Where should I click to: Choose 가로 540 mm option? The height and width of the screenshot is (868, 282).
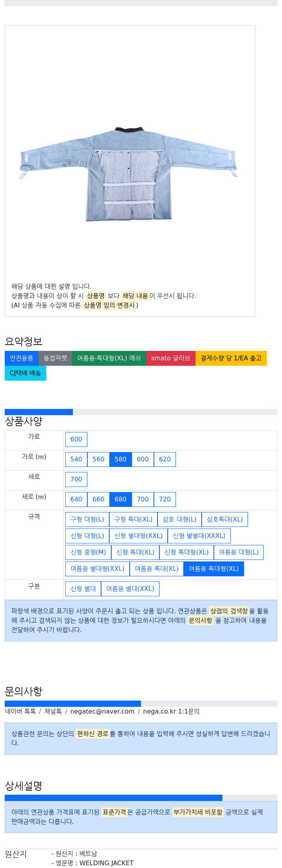(76, 459)
